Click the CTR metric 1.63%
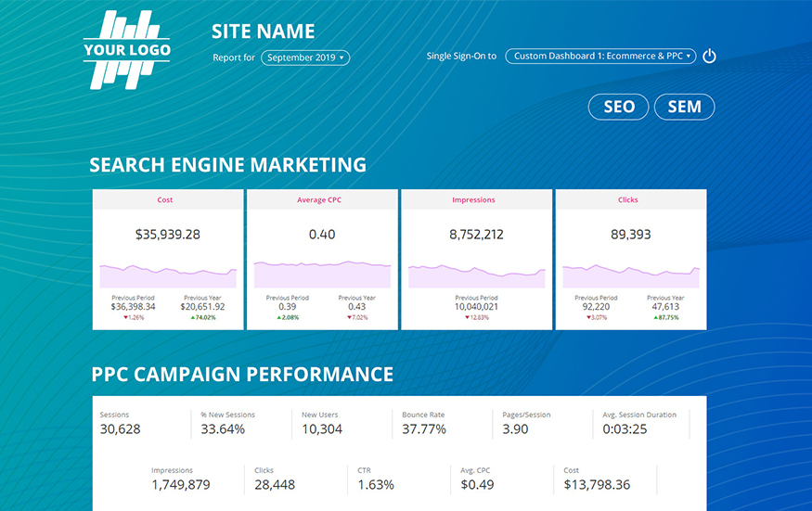The width and height of the screenshot is (812, 511). click(x=376, y=485)
